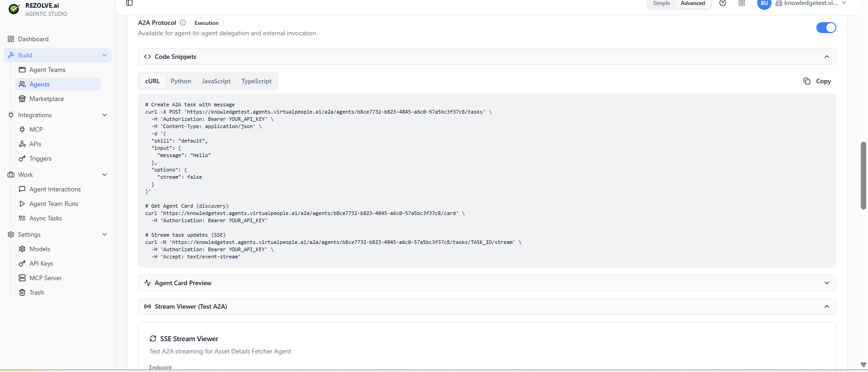Click the Agent Team Runs play icon
The height and width of the screenshot is (372, 868).
[22, 204]
